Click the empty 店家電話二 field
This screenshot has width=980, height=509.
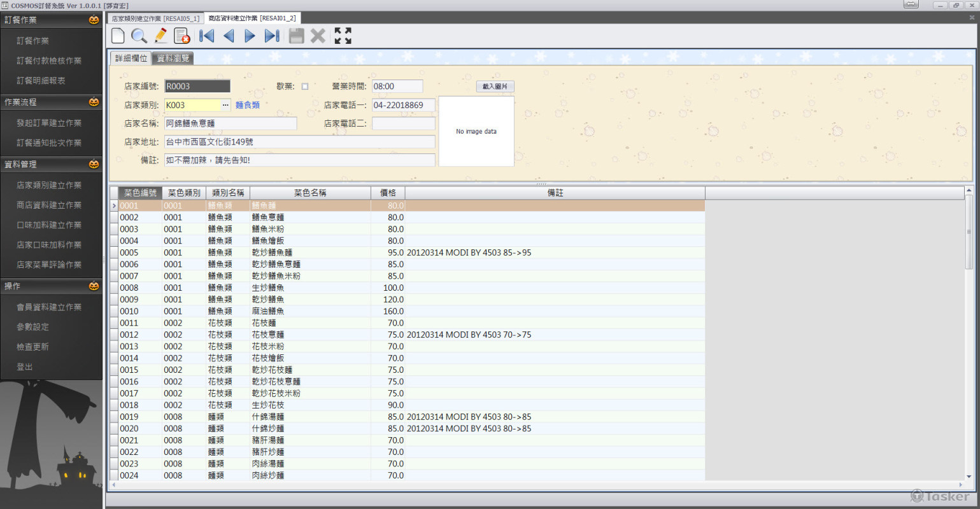point(404,123)
